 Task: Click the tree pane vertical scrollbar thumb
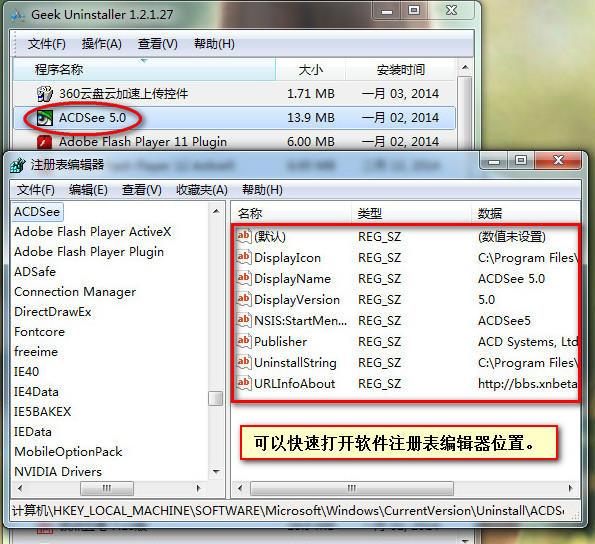pos(216,398)
